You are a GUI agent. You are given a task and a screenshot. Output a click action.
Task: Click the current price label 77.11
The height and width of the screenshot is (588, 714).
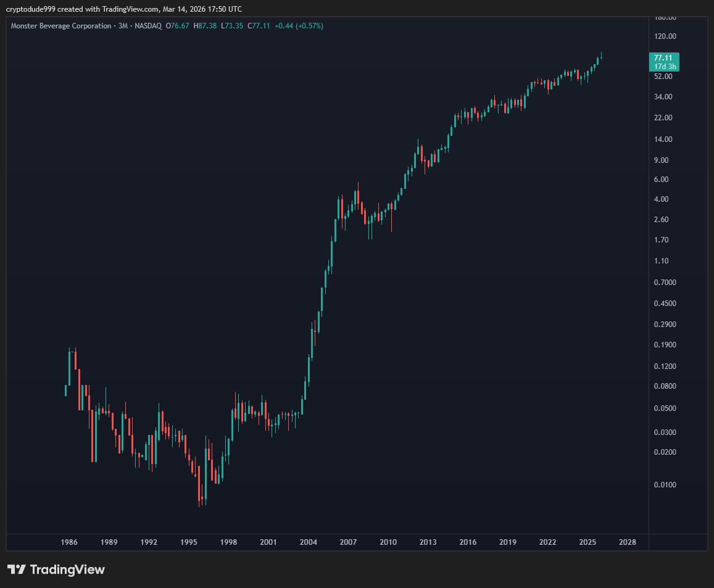pos(663,58)
